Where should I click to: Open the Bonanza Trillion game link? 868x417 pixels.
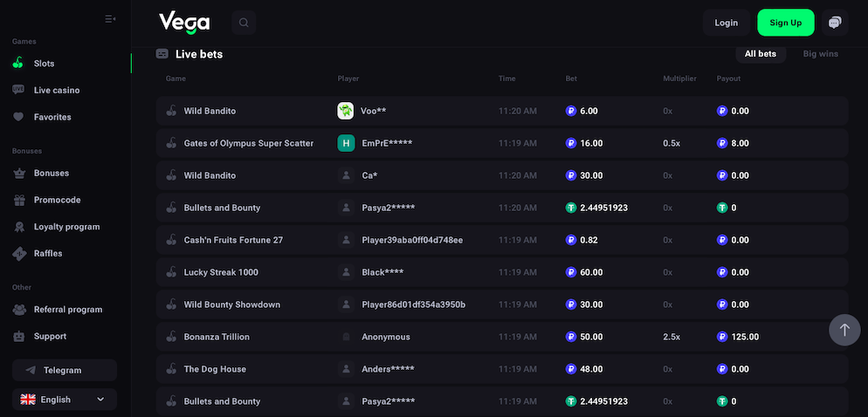tap(217, 337)
